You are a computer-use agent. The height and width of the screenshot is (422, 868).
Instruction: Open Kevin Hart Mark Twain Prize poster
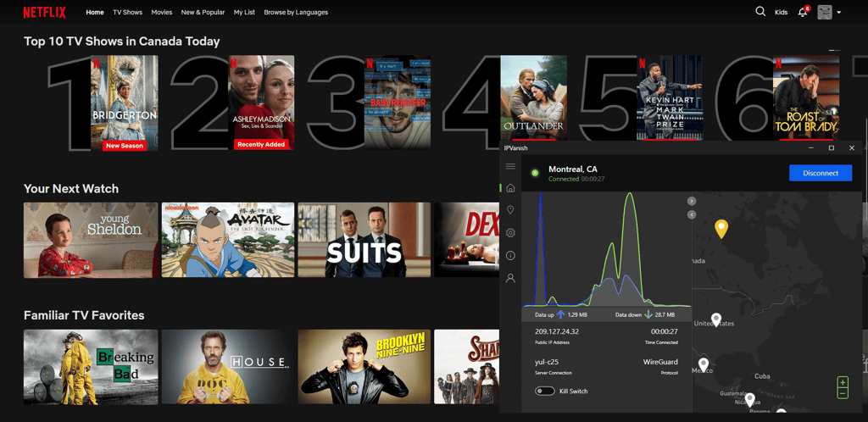[670, 98]
